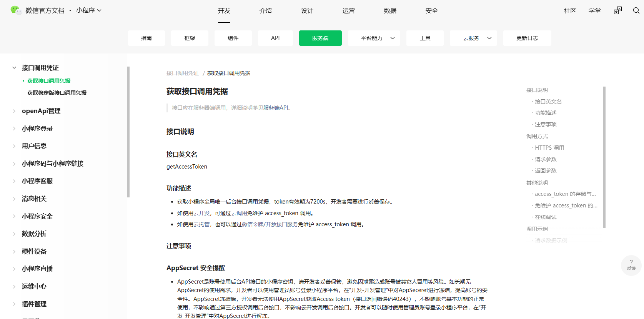The width and height of the screenshot is (644, 319).
Task: Click the WeChat logo icon
Action: tap(16, 10)
